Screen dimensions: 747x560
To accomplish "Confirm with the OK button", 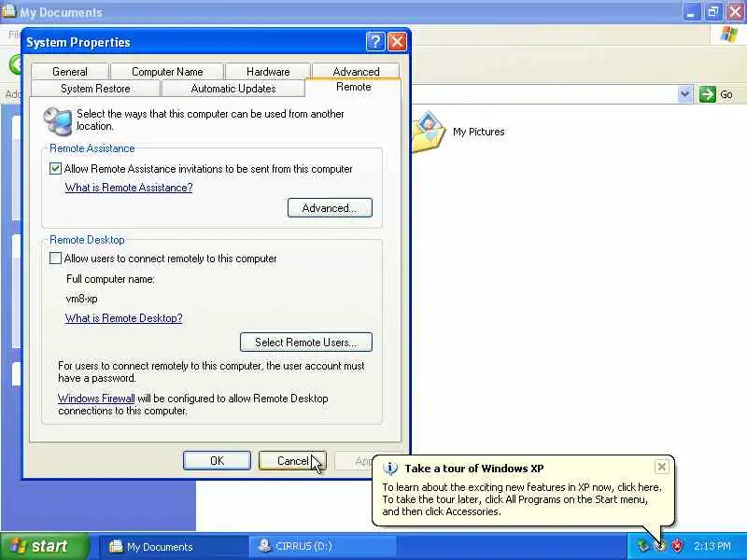I will pos(217,460).
